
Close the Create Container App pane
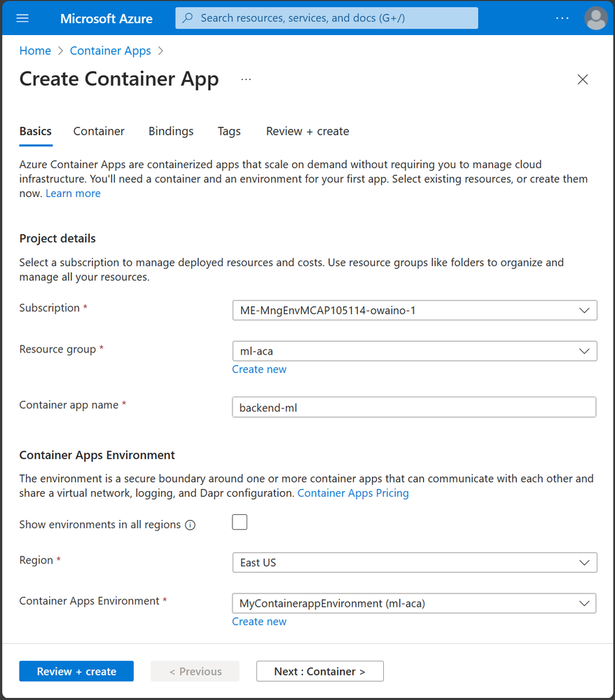pyautogui.click(x=583, y=80)
